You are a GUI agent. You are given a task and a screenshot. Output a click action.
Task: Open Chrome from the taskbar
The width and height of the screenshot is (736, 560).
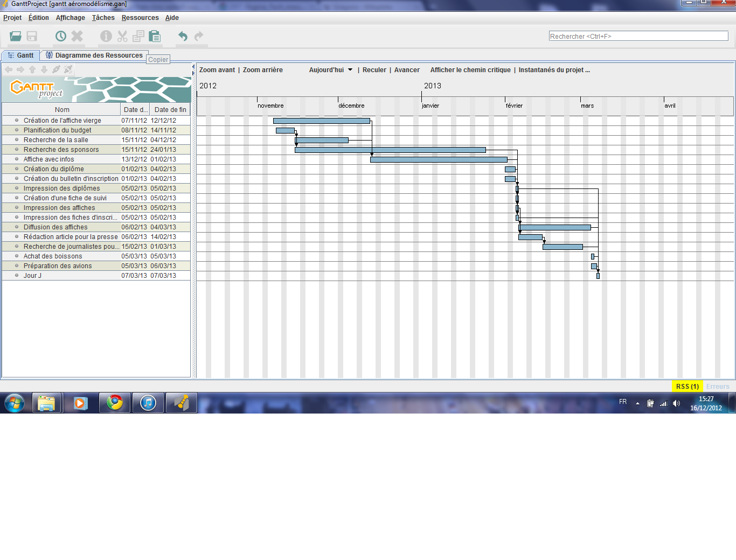coord(115,403)
